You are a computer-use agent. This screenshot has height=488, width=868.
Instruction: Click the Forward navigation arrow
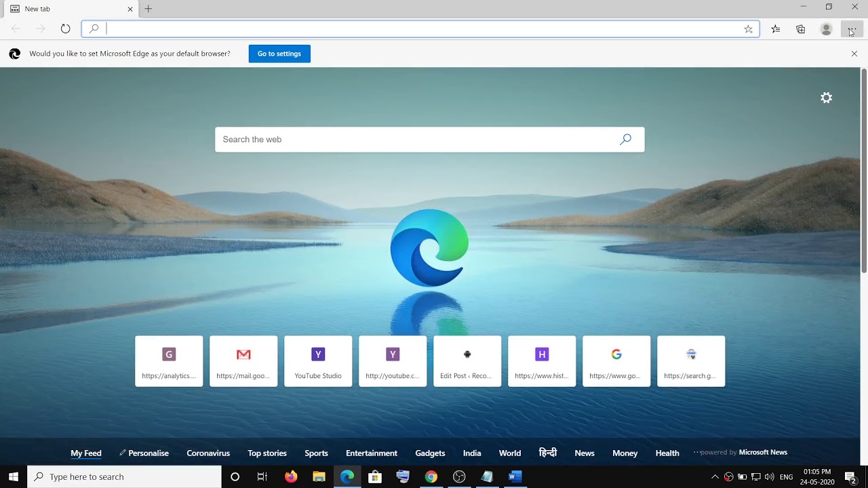tap(41, 29)
